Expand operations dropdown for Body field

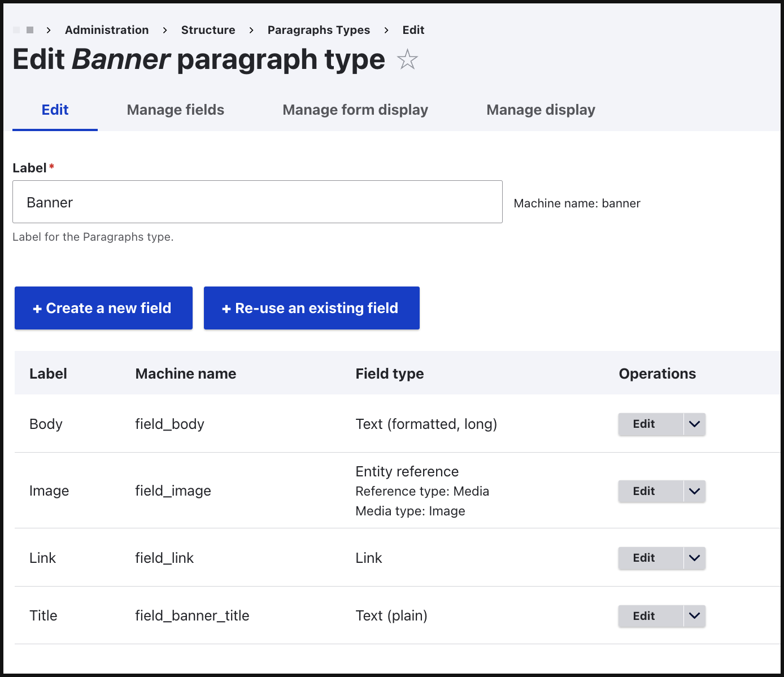pos(694,424)
